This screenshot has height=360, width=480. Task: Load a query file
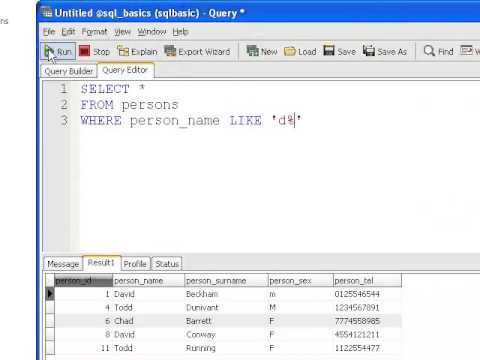click(300, 51)
